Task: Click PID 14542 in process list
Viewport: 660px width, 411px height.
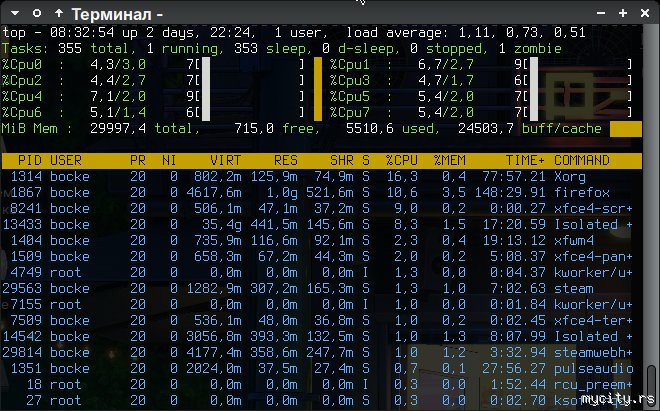Action: pyautogui.click(x=22, y=337)
